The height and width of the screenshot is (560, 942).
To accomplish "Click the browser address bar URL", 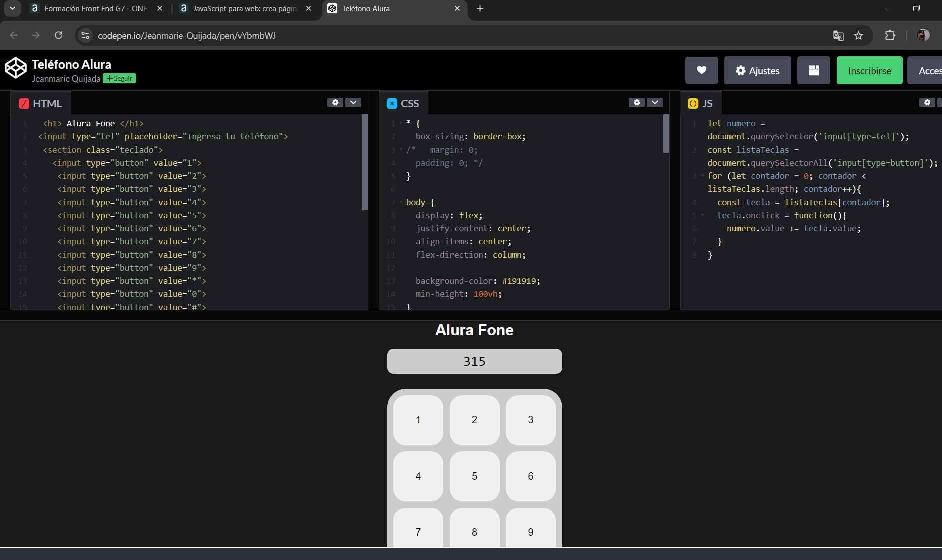I will (x=187, y=35).
